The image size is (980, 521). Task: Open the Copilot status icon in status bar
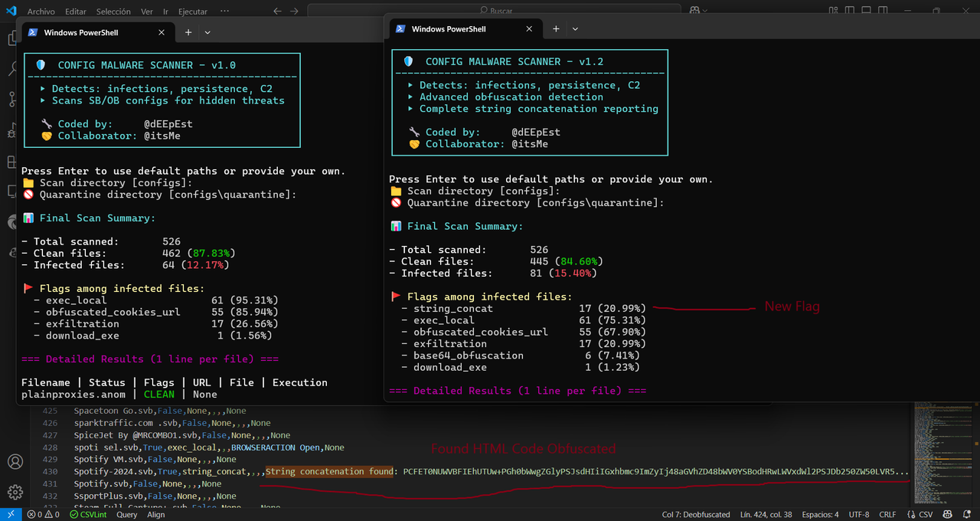[x=947, y=514]
